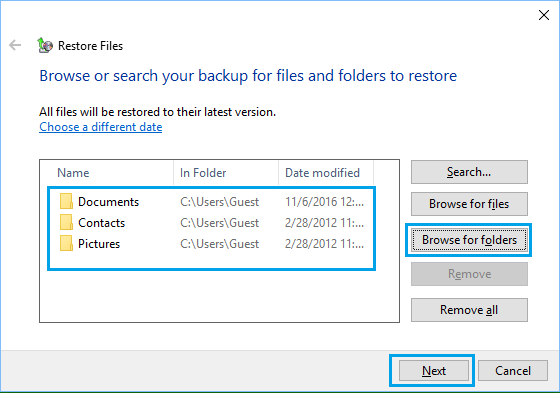Click the Pictures row 2/28/2012 date

[324, 244]
